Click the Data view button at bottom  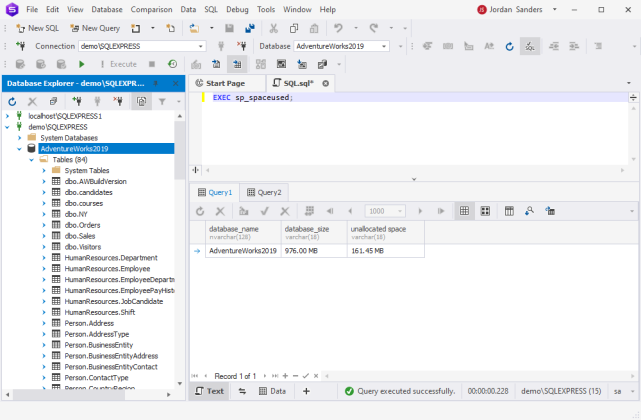[273, 391]
